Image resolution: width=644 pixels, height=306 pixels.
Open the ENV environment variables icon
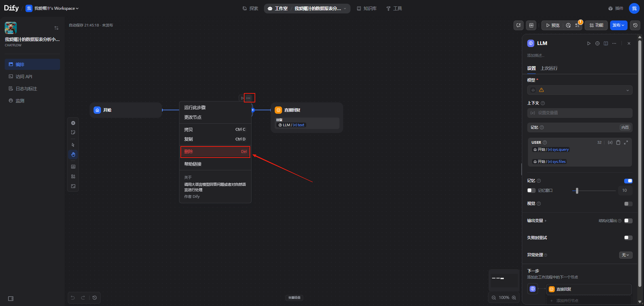(x=532, y=25)
